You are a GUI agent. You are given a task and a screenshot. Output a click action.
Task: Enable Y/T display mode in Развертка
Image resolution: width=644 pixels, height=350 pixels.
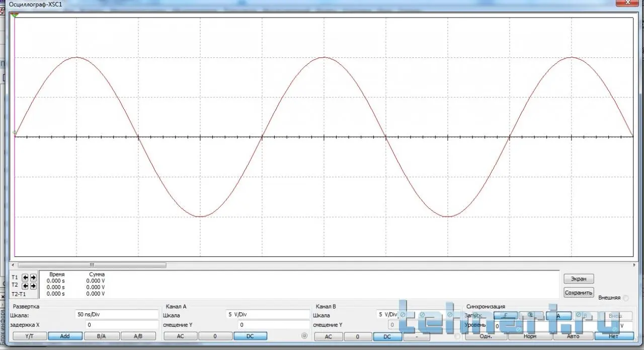coord(29,336)
